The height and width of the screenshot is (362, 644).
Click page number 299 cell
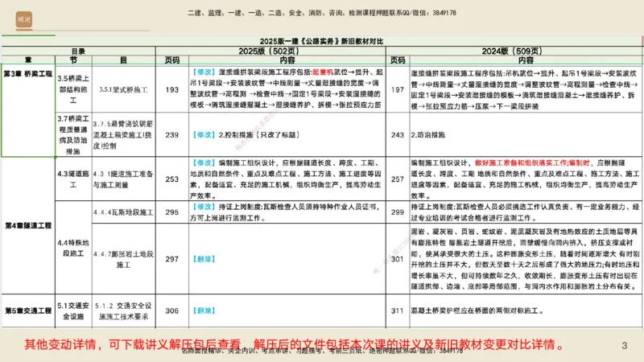coord(398,212)
